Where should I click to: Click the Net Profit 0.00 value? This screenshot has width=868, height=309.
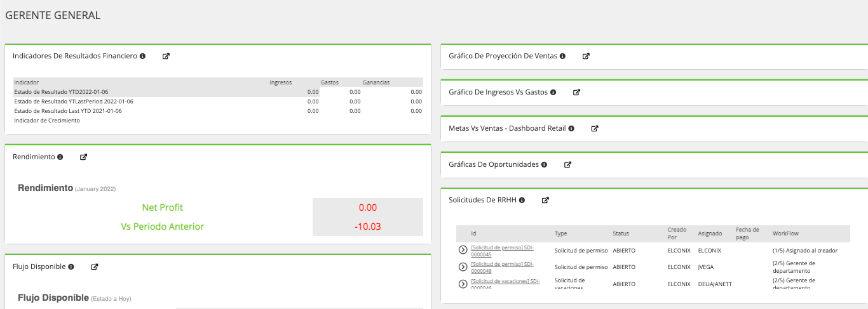pos(368,207)
